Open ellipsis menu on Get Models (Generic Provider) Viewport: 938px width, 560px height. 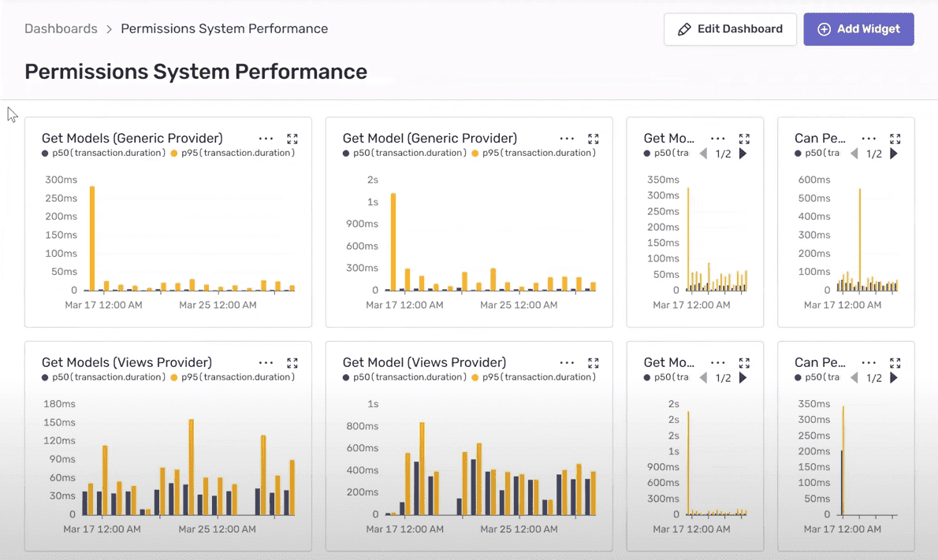tap(266, 139)
